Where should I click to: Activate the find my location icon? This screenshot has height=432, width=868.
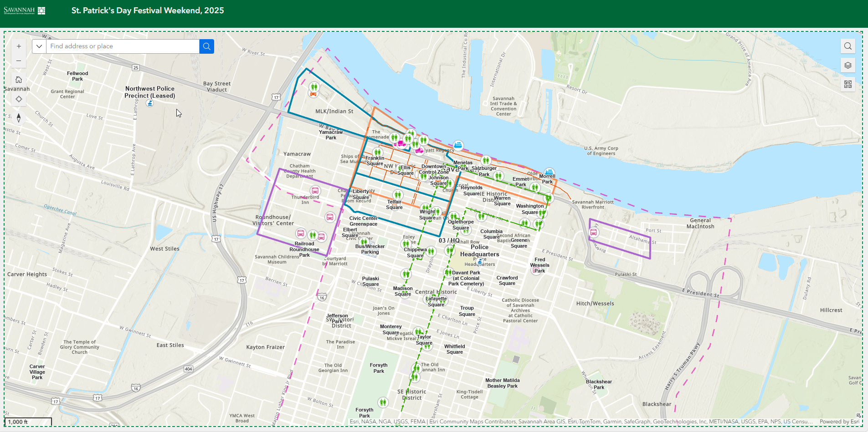19,99
